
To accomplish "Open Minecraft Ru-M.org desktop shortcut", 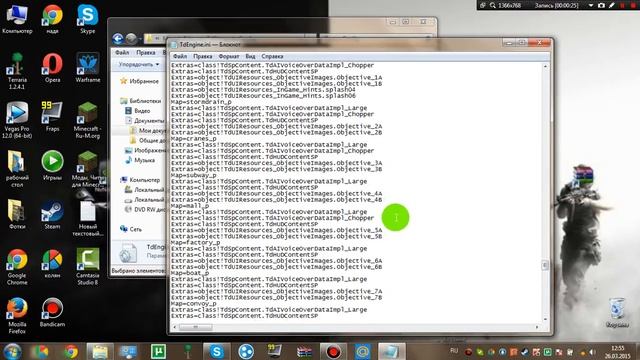I will coord(88,120).
